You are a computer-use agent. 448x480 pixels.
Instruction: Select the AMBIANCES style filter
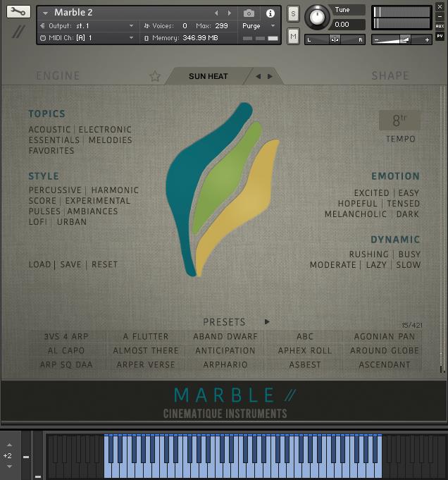coord(92,211)
